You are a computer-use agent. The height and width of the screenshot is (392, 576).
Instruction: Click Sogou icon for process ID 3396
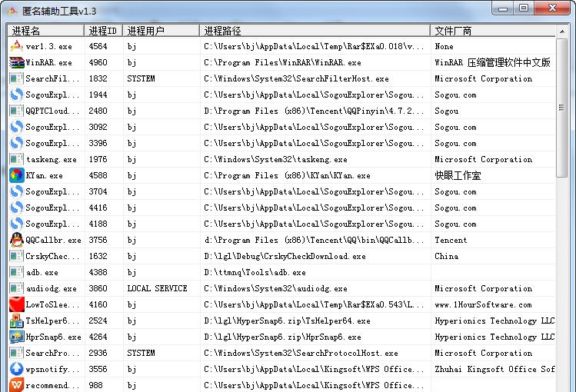coord(16,143)
